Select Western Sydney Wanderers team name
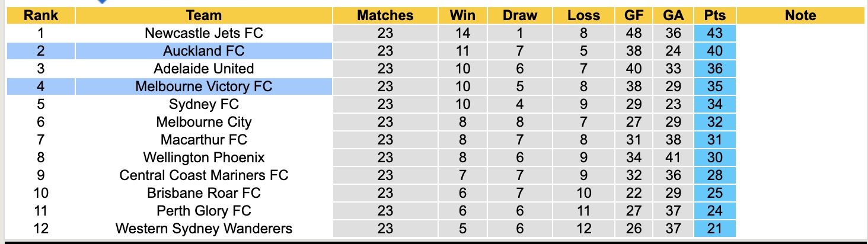The height and width of the screenshot is (244, 868). click(x=203, y=229)
